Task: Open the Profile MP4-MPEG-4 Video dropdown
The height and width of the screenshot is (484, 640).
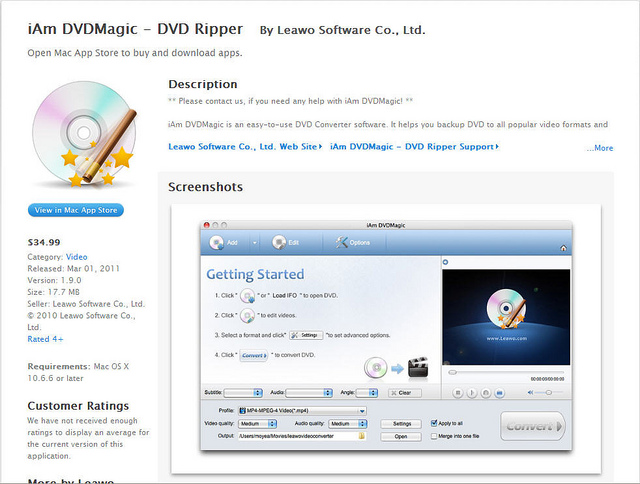Action: [x=302, y=411]
